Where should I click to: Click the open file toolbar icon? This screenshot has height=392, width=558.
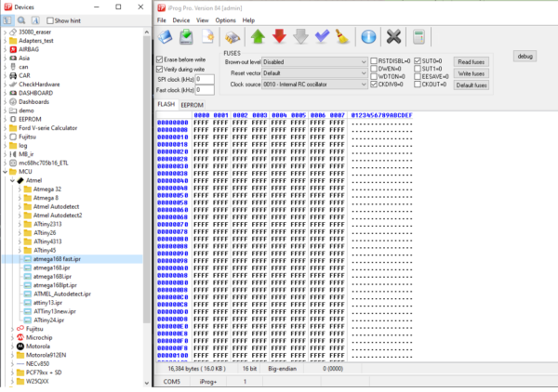pyautogui.click(x=166, y=36)
